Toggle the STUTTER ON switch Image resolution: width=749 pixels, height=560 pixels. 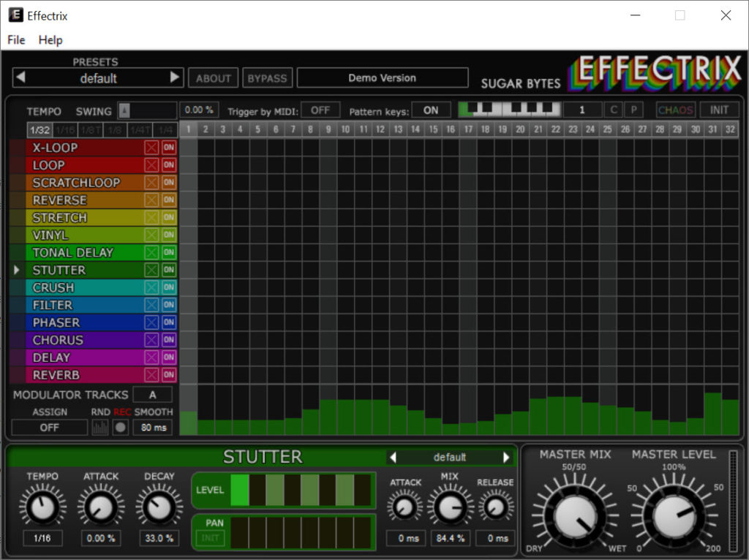(169, 270)
